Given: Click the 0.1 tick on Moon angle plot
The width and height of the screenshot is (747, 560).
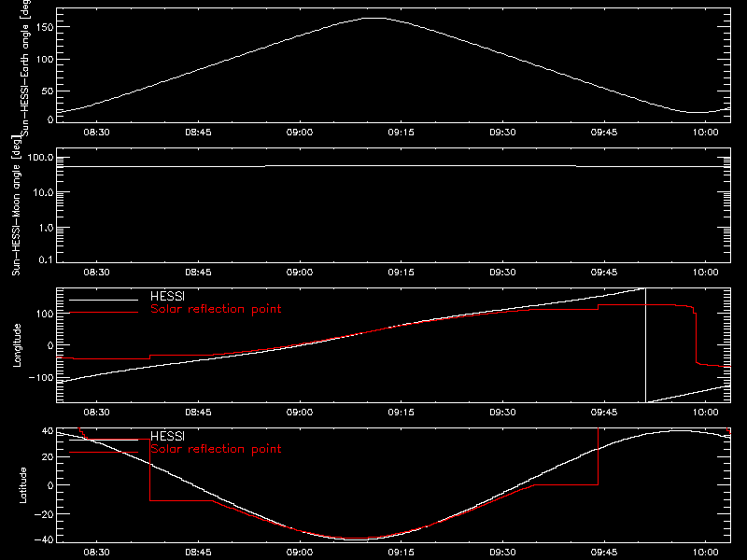Looking at the screenshot, I should (x=47, y=259).
